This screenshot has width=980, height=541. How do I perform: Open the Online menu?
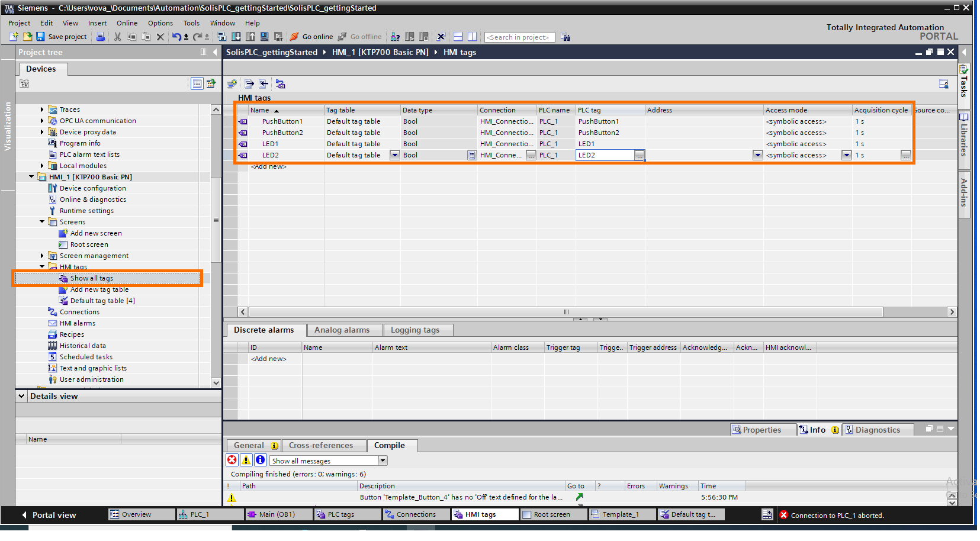point(127,23)
